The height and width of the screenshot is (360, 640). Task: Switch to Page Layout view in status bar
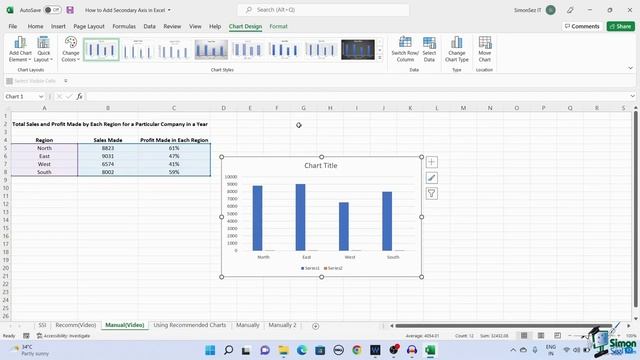pyautogui.click(x=541, y=336)
